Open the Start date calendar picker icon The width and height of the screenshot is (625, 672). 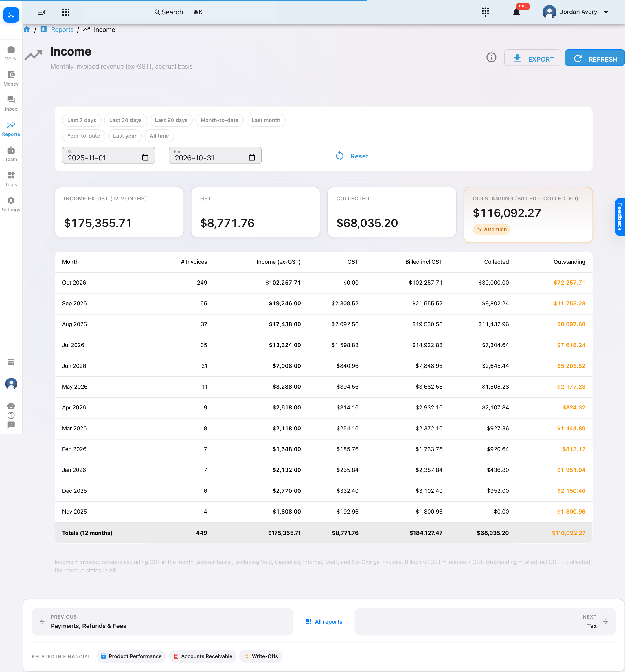pyautogui.click(x=145, y=158)
